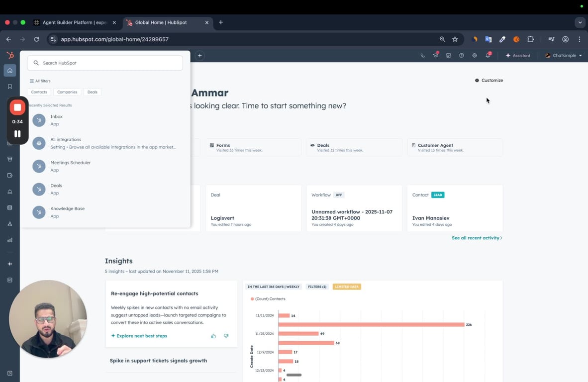The image size is (588, 382).
Task: Select the Contacts filter chip
Action: [x=39, y=92]
